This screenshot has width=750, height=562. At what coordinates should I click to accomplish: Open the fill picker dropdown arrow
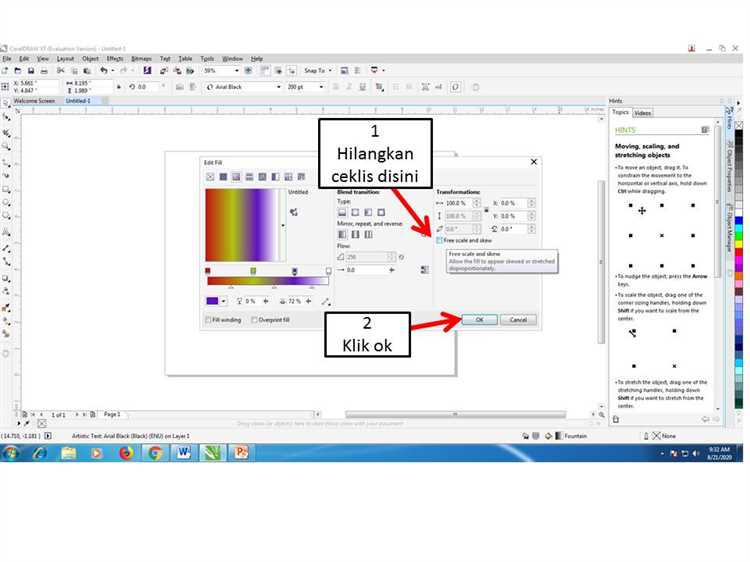(283, 226)
